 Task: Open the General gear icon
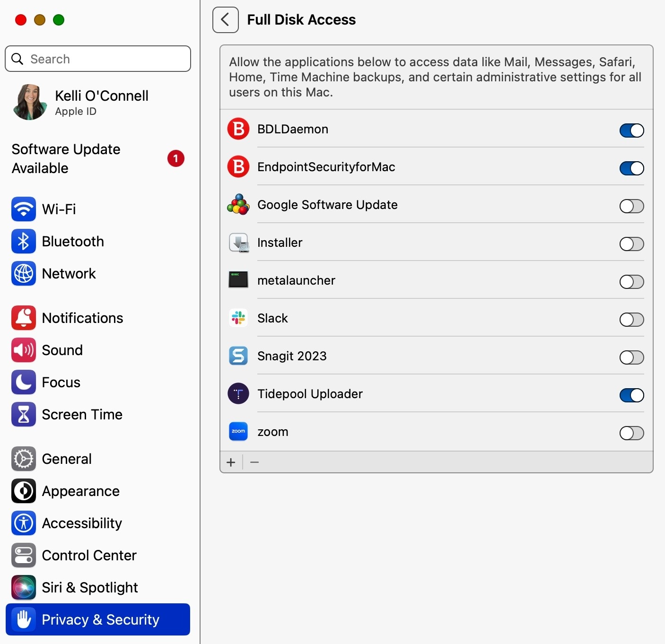(24, 459)
